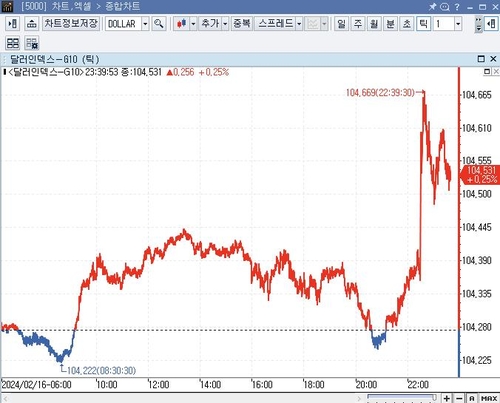Switch to the 초 (second) period
Viewport: 500px width, 403px height.
(x=407, y=24)
